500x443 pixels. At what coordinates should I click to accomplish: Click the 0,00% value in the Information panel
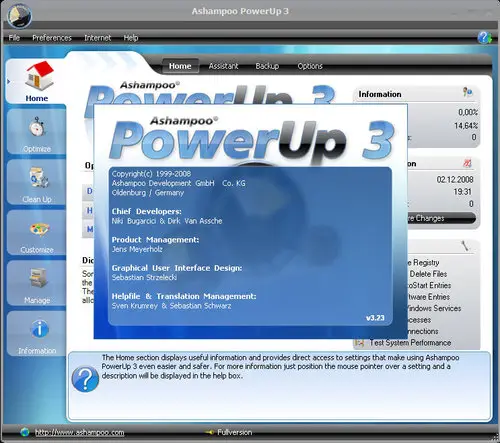(468, 112)
